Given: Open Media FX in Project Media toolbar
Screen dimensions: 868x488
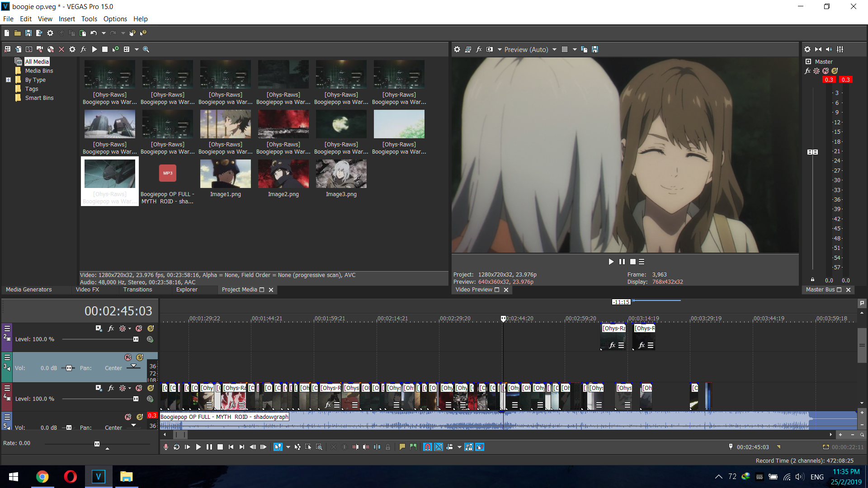Looking at the screenshot, I should pyautogui.click(x=83, y=49).
